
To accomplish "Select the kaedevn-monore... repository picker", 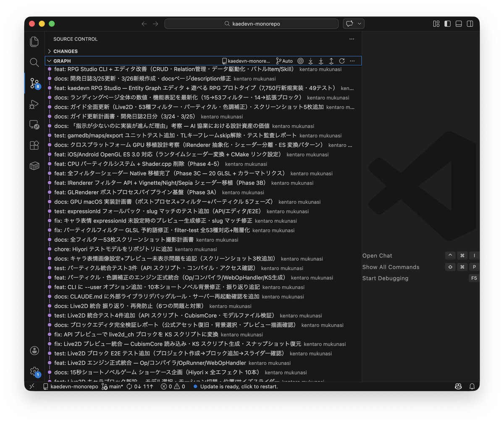I will (246, 61).
